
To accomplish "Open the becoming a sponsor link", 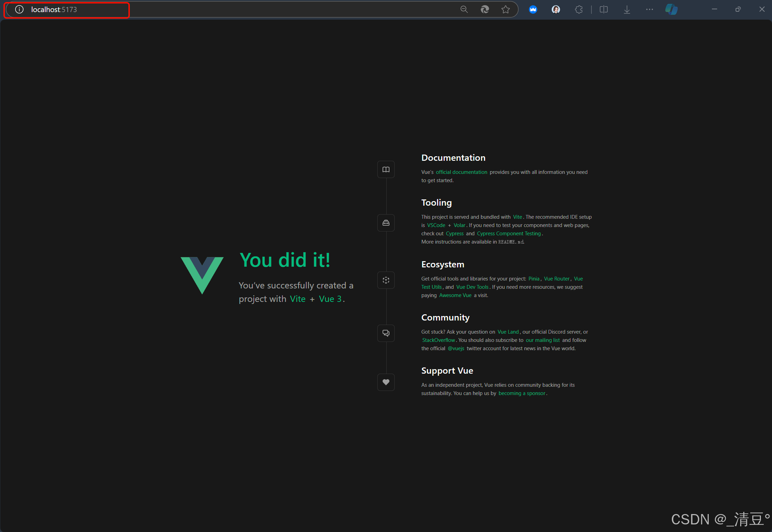I will point(522,393).
